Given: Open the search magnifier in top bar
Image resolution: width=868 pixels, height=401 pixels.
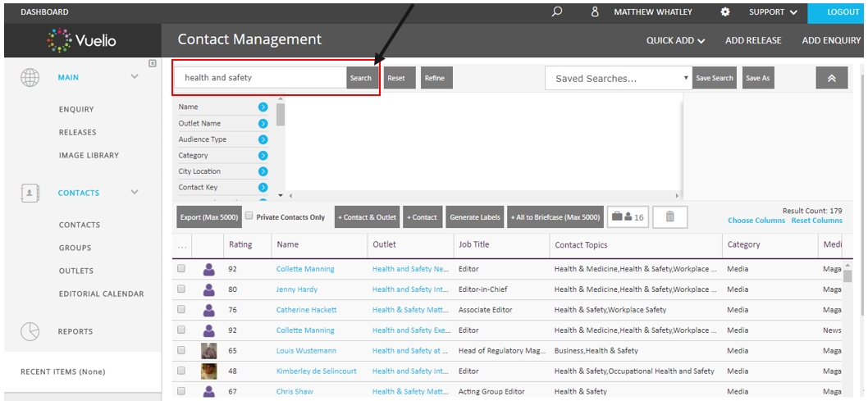Looking at the screenshot, I should [x=557, y=11].
